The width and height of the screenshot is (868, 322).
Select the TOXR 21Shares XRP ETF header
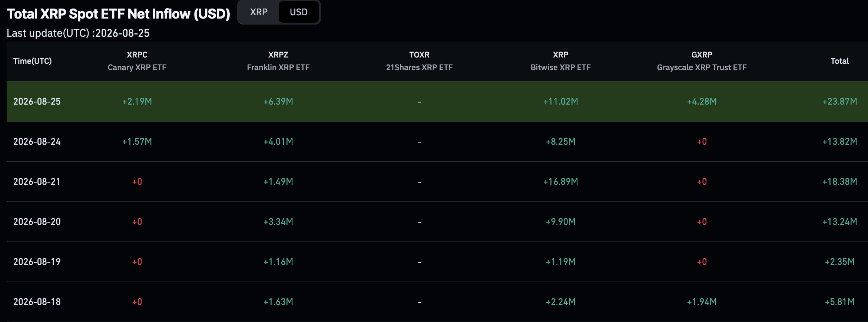click(420, 61)
